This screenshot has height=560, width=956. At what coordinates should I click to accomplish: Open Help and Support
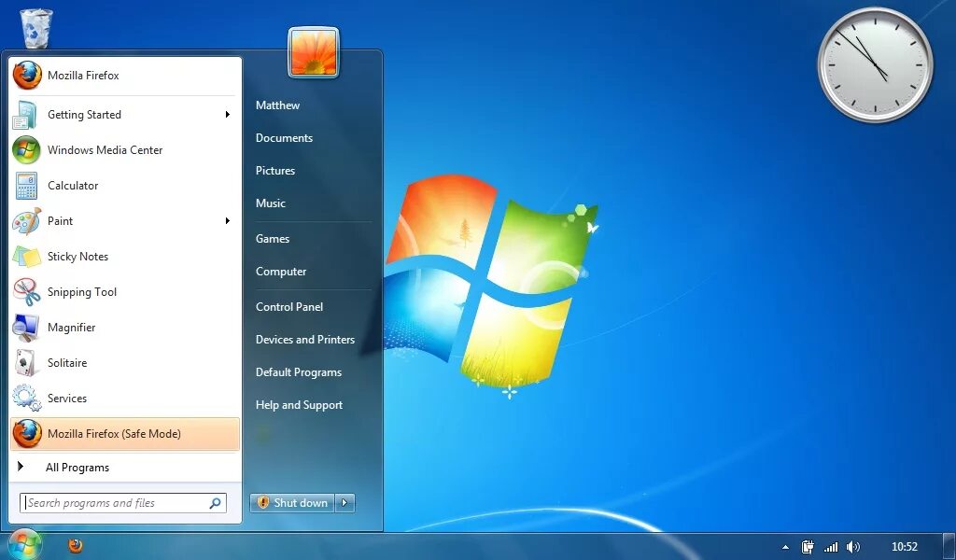click(x=299, y=405)
